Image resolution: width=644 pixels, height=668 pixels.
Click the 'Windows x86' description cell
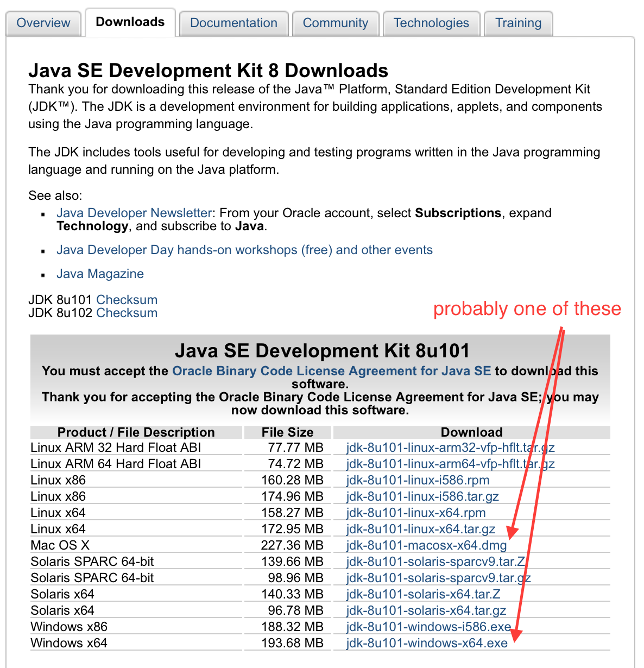[x=136, y=627]
